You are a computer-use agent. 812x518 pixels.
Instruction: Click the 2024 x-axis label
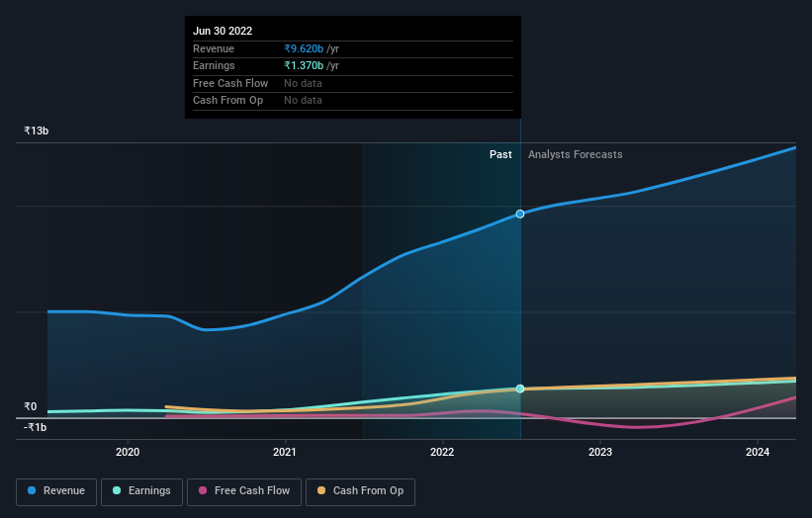[757, 453]
